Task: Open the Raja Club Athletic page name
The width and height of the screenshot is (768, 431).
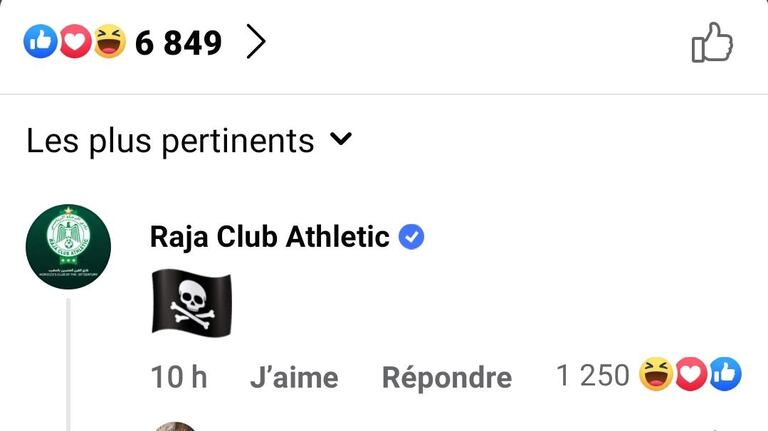Action: (269, 237)
